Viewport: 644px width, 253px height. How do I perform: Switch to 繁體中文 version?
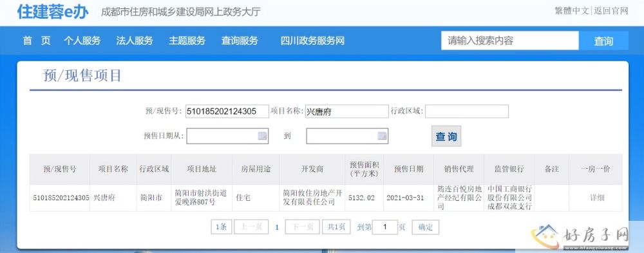572,11
